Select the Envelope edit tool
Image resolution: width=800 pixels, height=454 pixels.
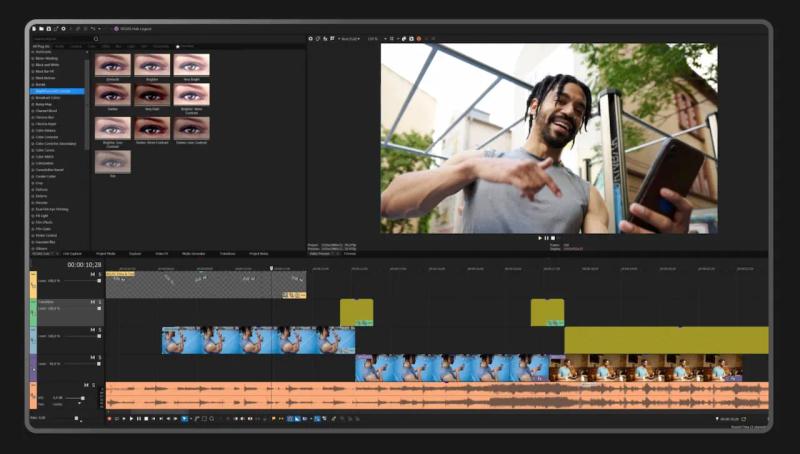(x=197, y=418)
